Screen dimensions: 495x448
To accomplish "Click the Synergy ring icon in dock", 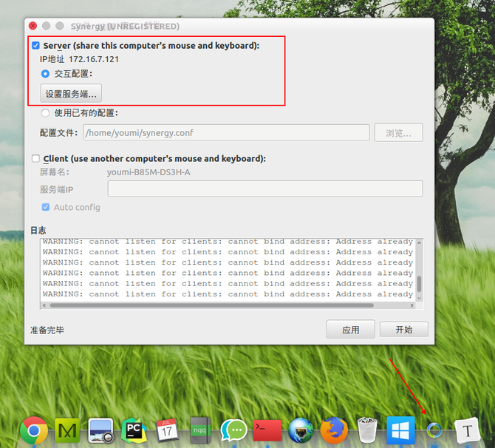I will [434, 430].
